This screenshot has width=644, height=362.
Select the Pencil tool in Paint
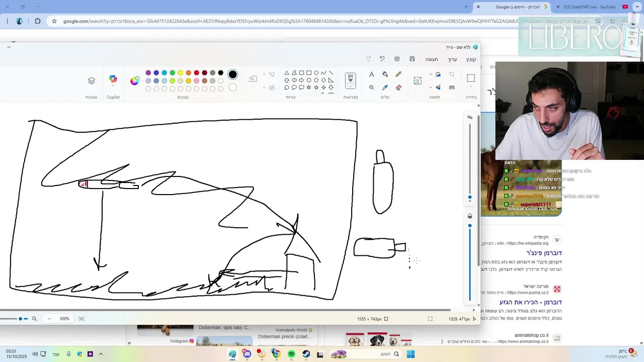398,74
